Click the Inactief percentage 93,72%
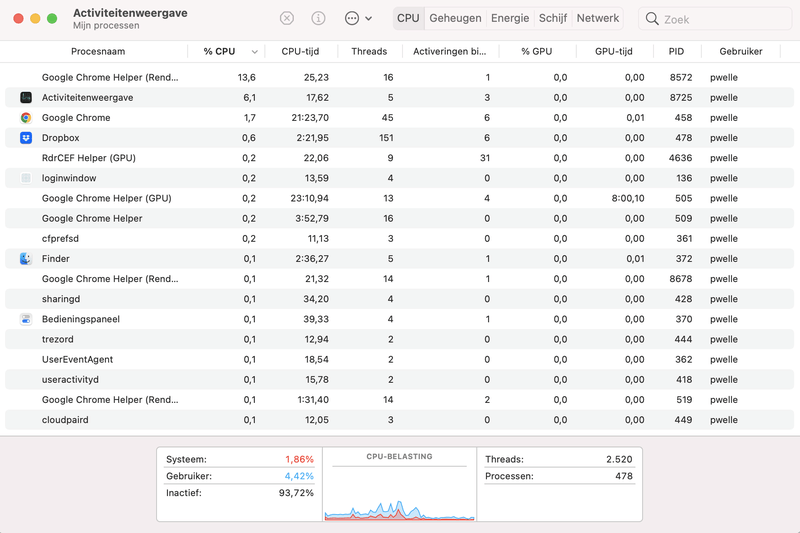This screenshot has width=800, height=533. point(296,493)
